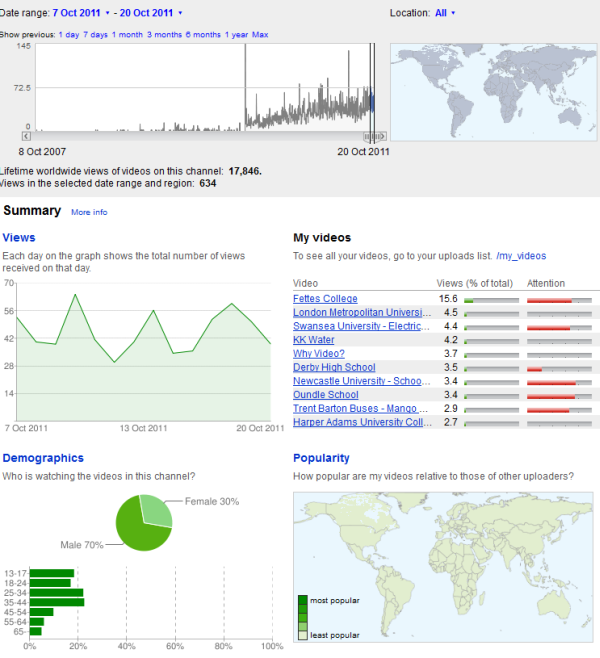Open the Trent Barton Buses - Mango video
This screenshot has height=658, width=600.
(360, 409)
